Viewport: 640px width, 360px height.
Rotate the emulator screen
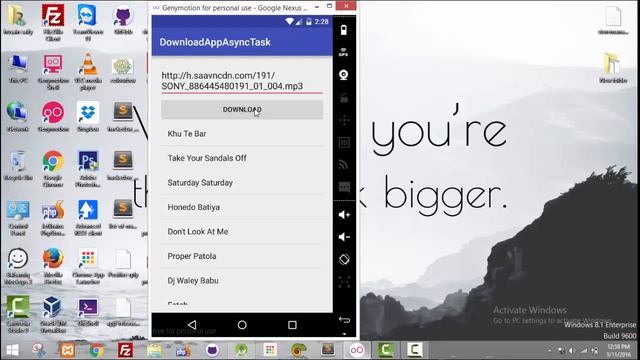pos(344,259)
